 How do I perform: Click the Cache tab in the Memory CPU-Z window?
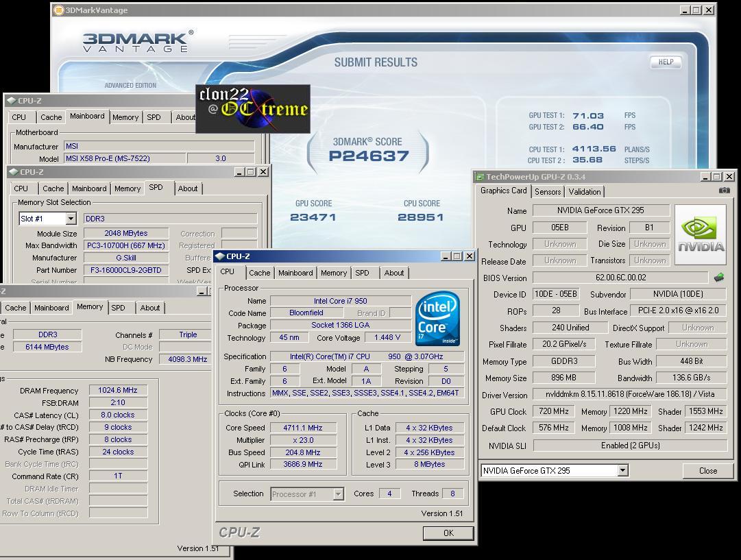click(16, 308)
